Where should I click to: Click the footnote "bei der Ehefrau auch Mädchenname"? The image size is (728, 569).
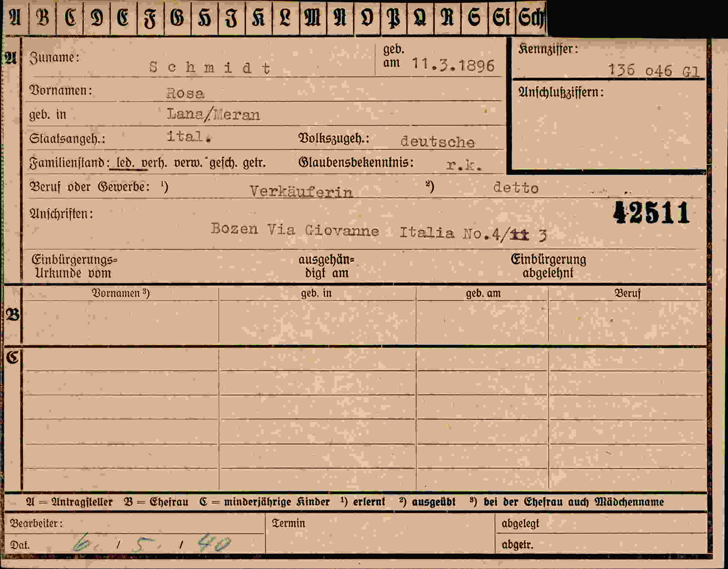(x=573, y=502)
